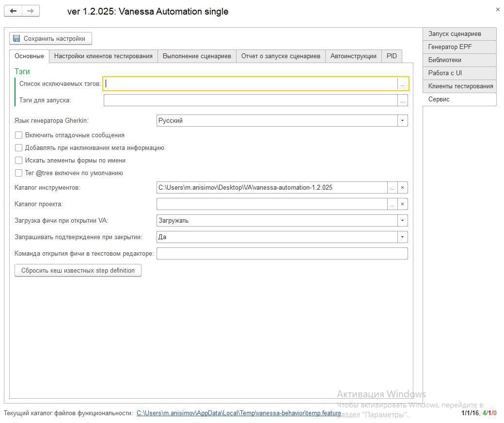This screenshot has width=504, height=423.
Task: Browse for Каталог инструментов folder
Action: point(392,188)
